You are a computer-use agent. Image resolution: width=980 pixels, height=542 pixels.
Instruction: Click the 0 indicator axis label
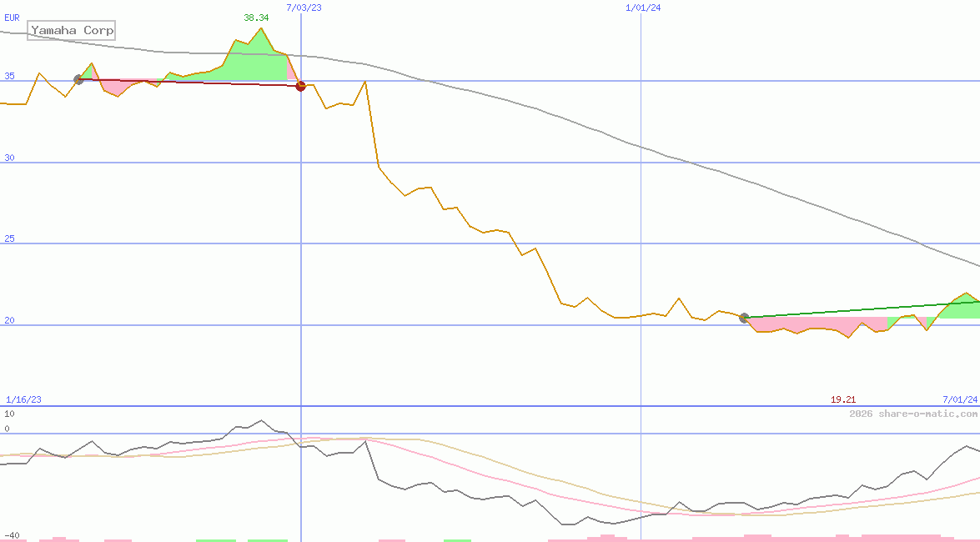tap(7, 429)
